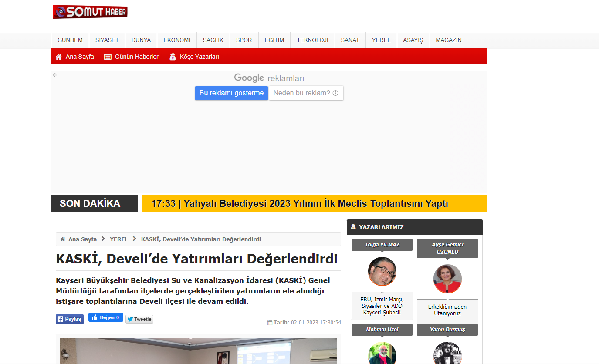Click the article date 02-01-2023 17:30:54

316,323
